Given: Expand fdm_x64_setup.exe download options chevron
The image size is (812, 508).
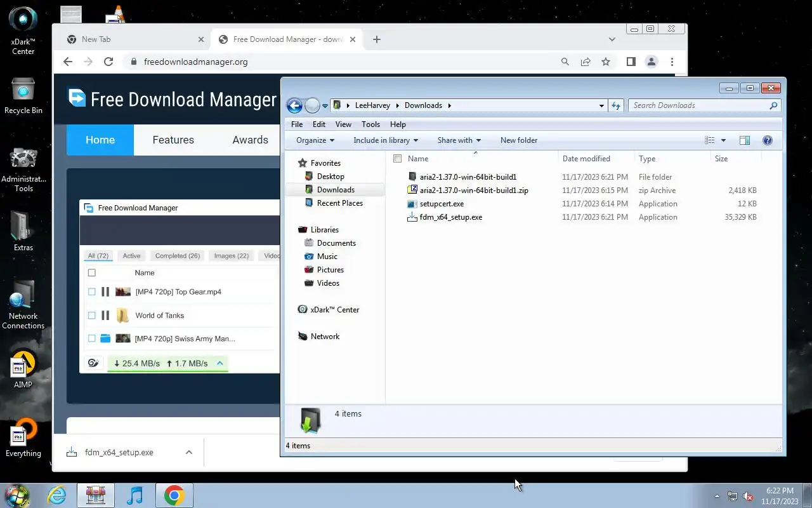Looking at the screenshot, I should pyautogui.click(x=188, y=453).
